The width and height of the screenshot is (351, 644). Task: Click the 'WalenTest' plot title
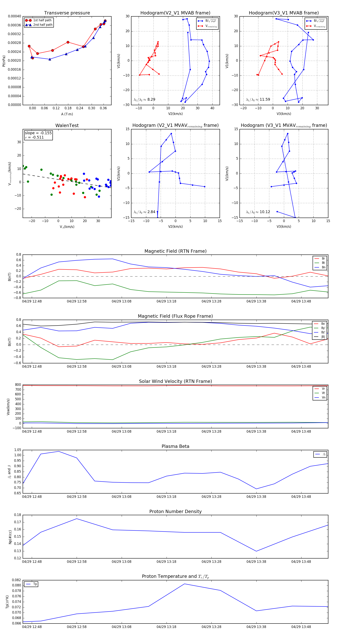pyautogui.click(x=67, y=125)
